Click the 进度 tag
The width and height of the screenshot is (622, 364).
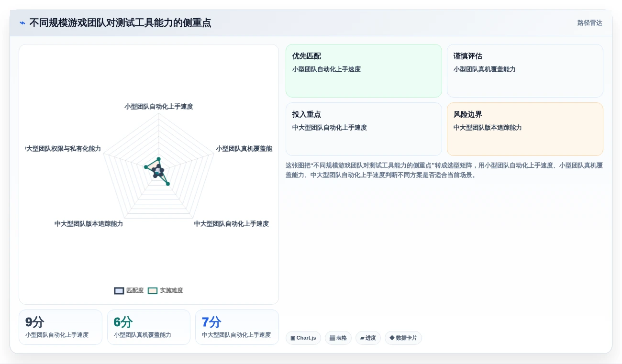coord(368,338)
